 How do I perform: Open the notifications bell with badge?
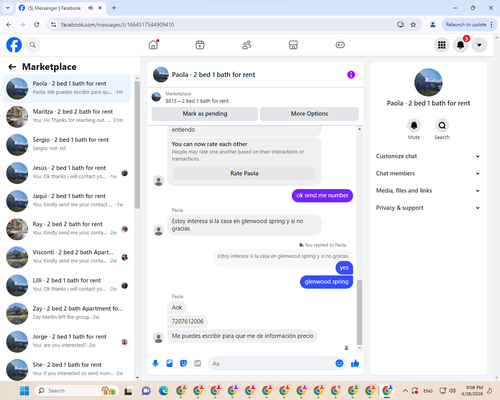[461, 45]
